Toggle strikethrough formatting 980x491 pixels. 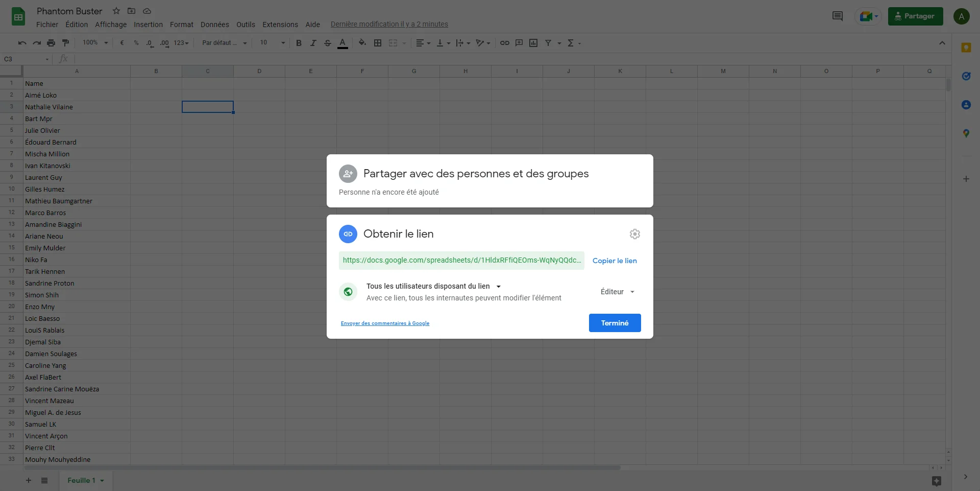click(328, 43)
